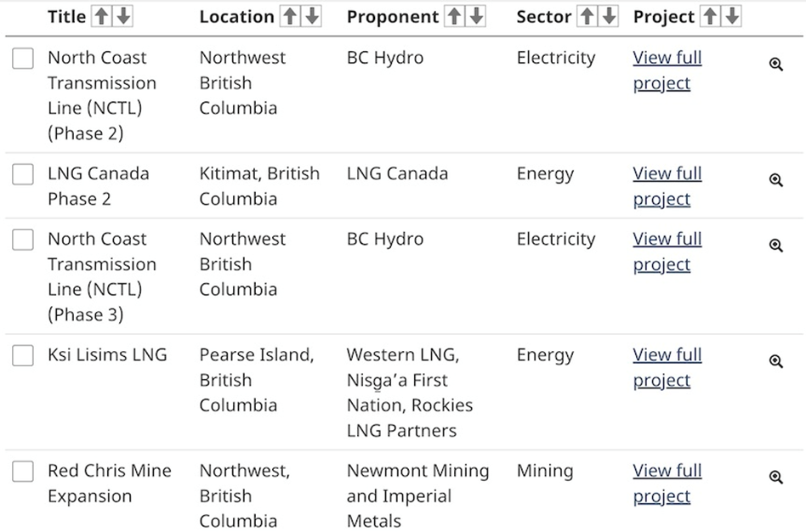Sort Sector column ascending
This screenshot has height=532, width=806.
(x=587, y=16)
